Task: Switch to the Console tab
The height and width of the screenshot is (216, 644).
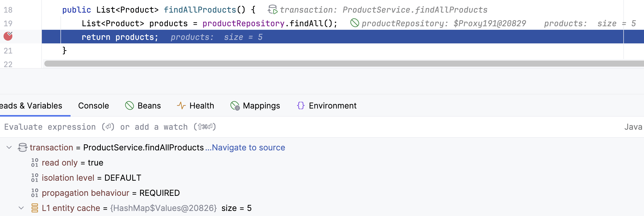Action: [93, 105]
